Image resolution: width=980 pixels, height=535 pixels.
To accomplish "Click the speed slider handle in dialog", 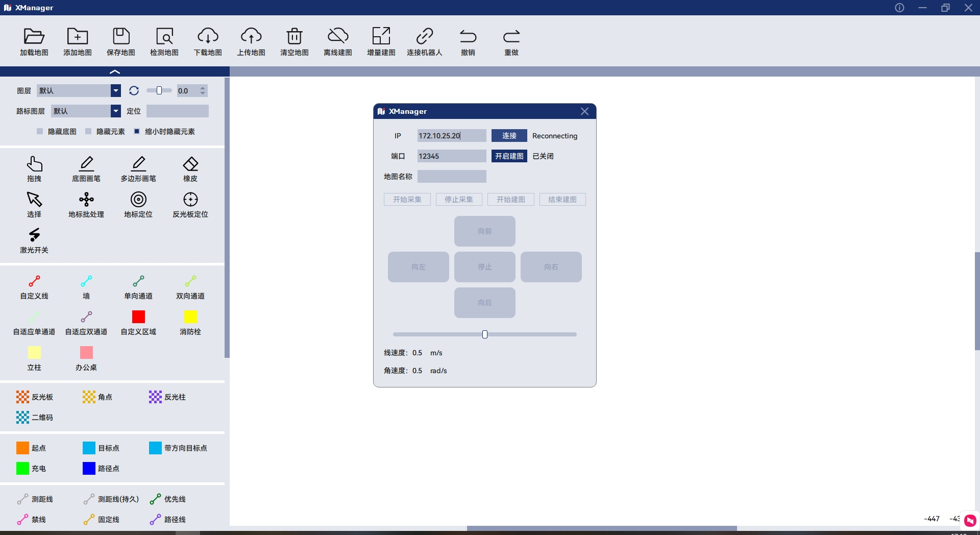I will pyautogui.click(x=485, y=334).
